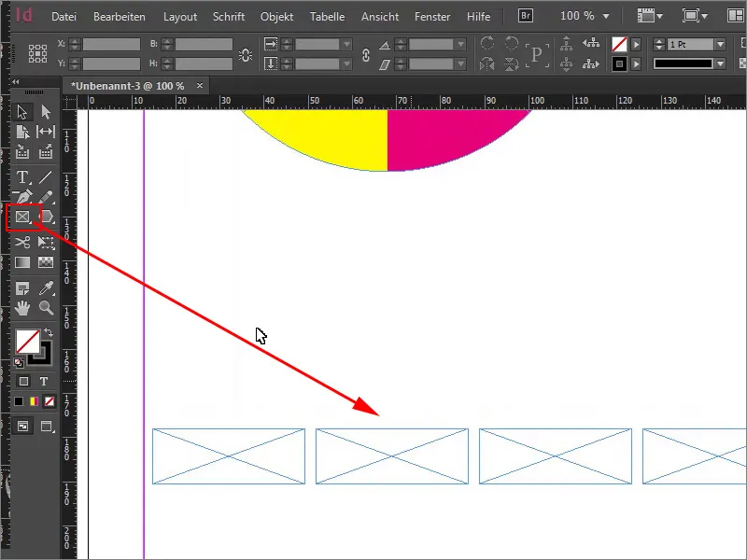
Task: Select the Gradient Swatch tool
Action: (x=21, y=262)
